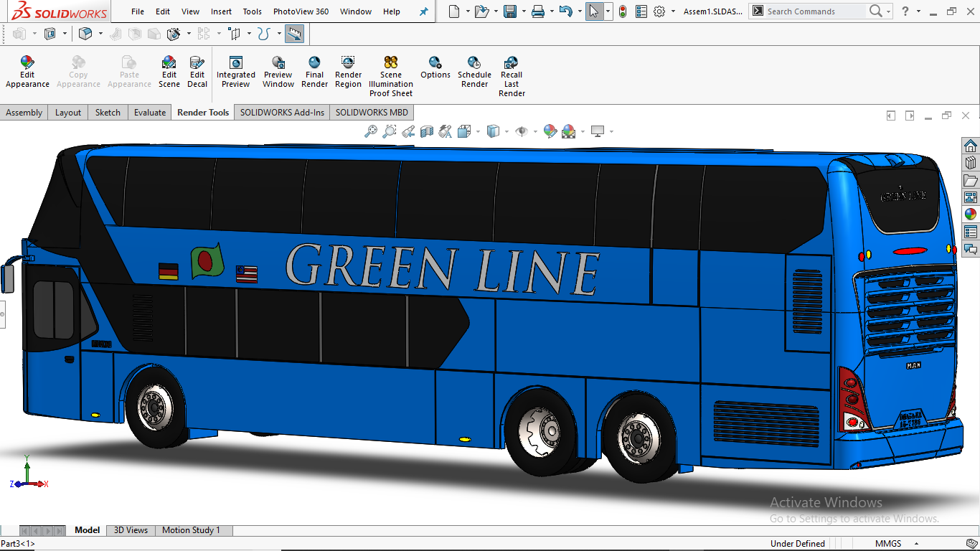The height and width of the screenshot is (551, 980).
Task: Open the Preview Window
Action: point(278,72)
